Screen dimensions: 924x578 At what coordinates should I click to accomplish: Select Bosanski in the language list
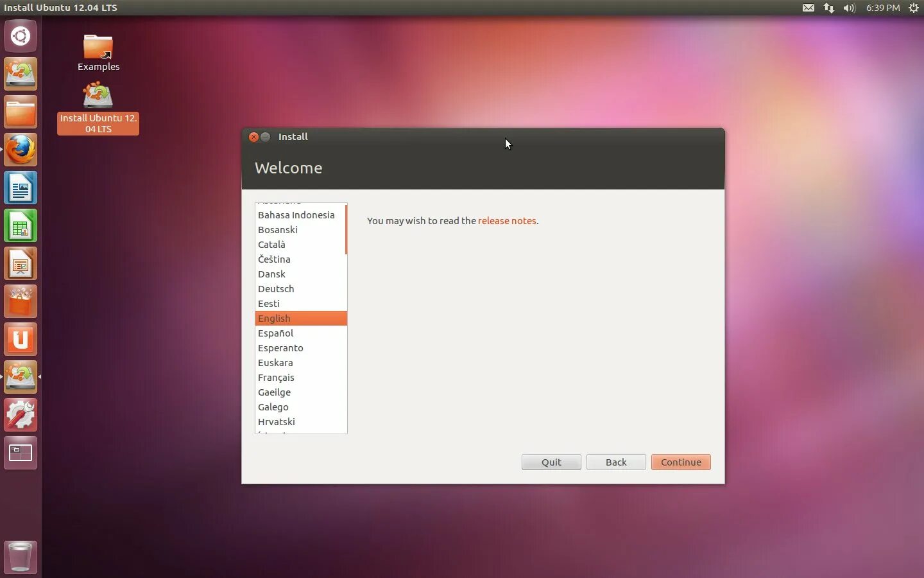300,229
